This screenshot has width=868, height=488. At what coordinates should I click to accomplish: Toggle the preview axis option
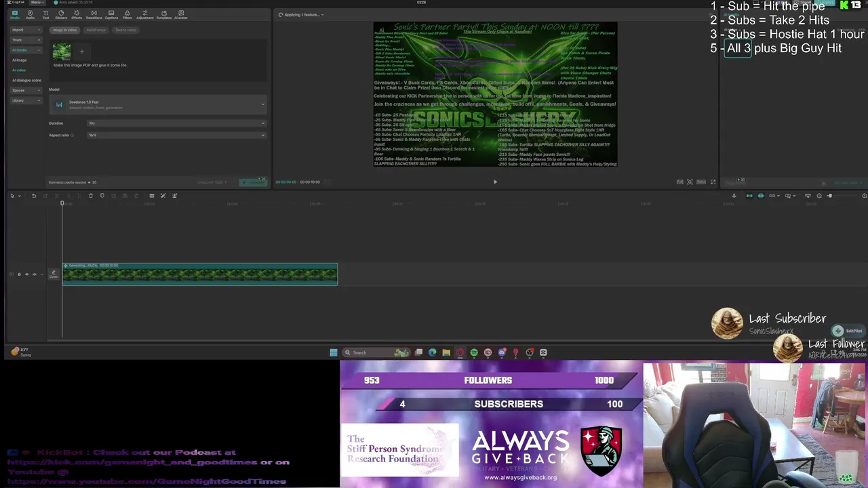click(x=789, y=196)
